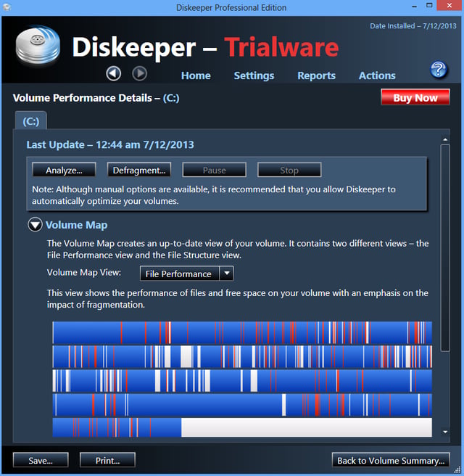Screen dimensions: 464x476
Task: Click the 'Volume Map' heading text
Action: (76, 225)
